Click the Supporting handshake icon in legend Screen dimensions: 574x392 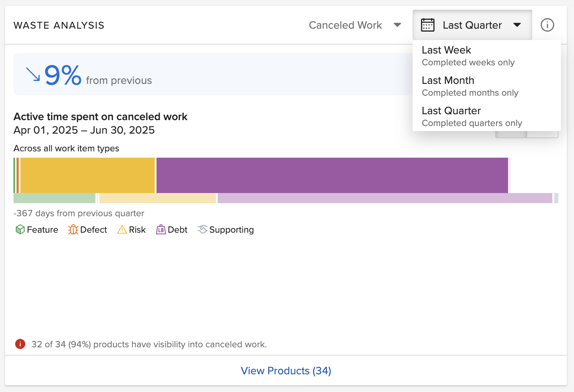point(203,229)
